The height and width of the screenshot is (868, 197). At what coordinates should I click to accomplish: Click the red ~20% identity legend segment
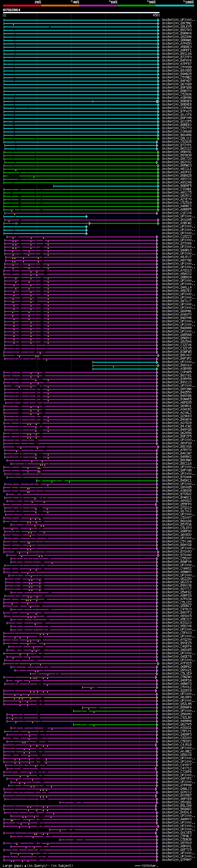pos(22,6)
